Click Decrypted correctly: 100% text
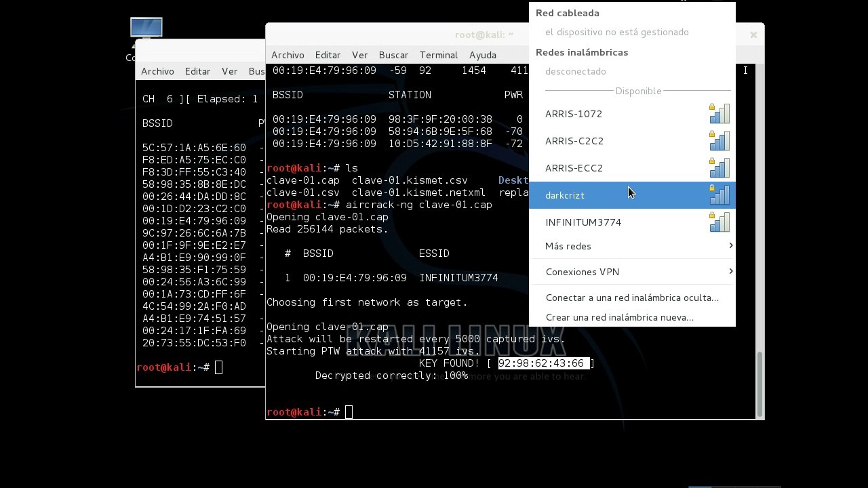The width and height of the screenshot is (868, 488). coord(391,375)
